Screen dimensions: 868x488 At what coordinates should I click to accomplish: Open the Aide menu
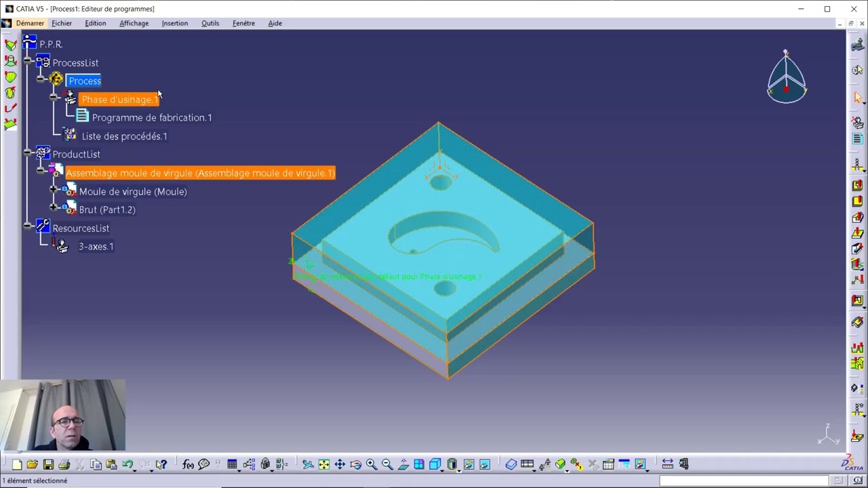tap(275, 23)
